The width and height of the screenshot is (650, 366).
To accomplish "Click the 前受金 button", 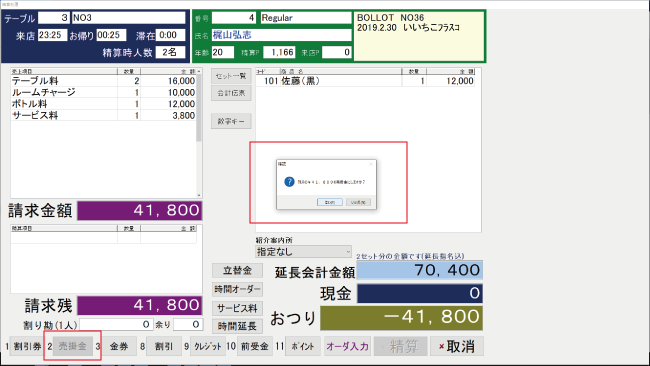I will [x=255, y=346].
